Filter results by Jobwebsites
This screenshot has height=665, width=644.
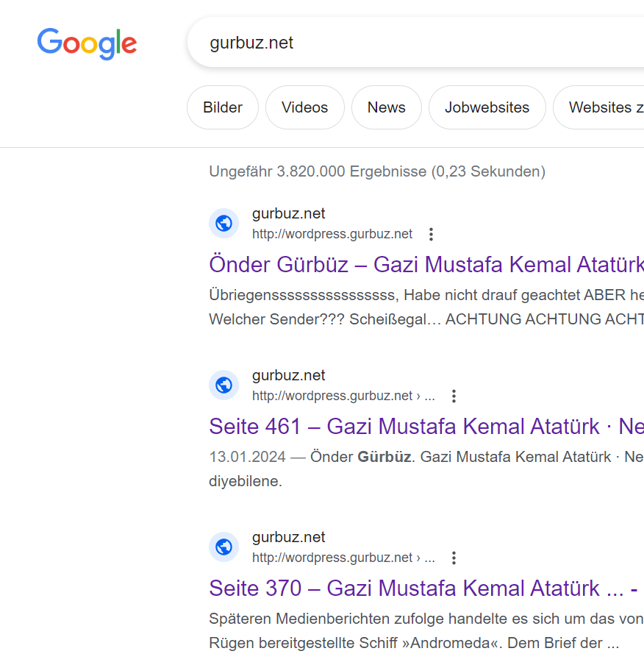487,107
